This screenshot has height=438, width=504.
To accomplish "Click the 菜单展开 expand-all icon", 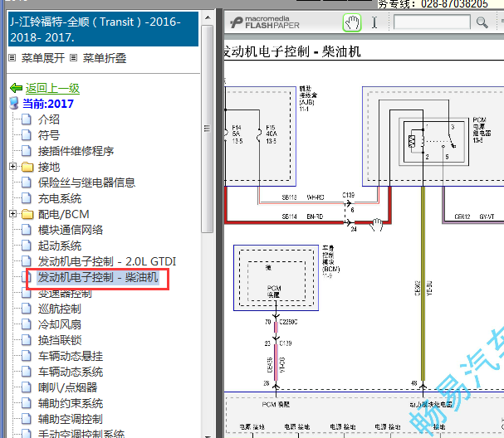I will (x=12, y=58).
